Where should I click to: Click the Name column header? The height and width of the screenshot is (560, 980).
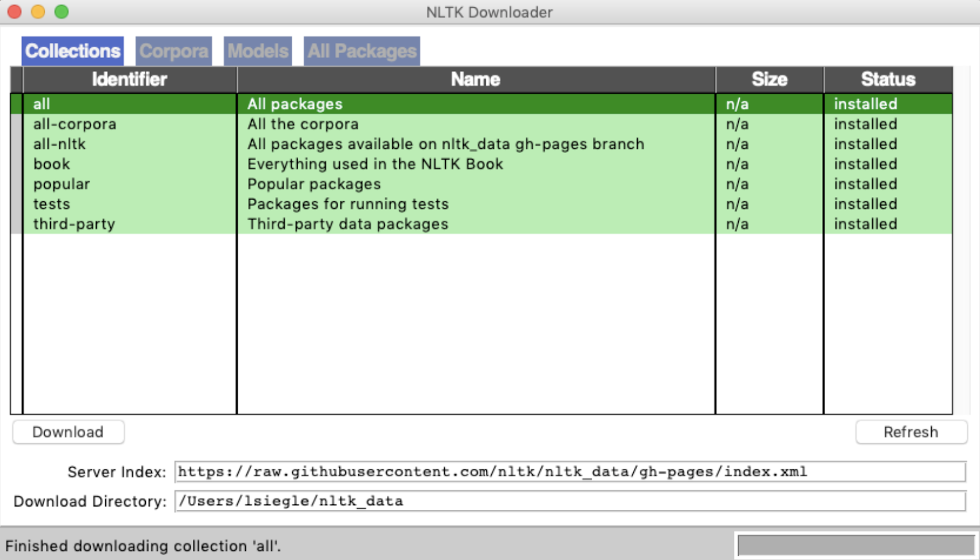click(476, 80)
